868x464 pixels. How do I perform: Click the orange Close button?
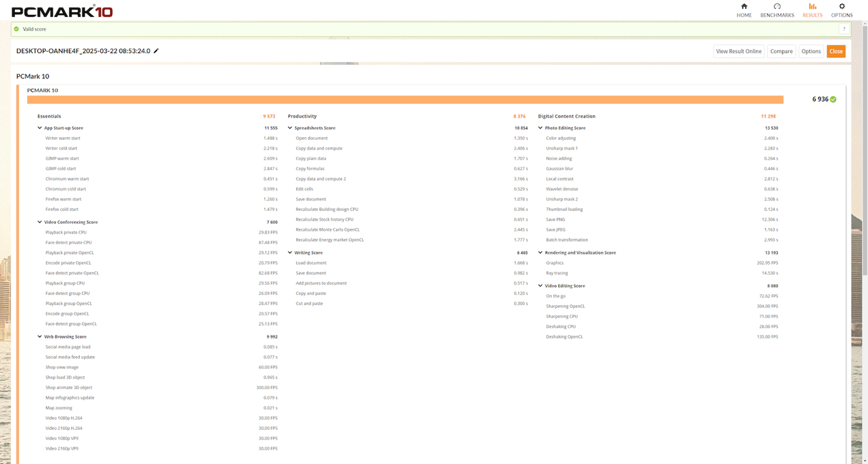tap(836, 51)
